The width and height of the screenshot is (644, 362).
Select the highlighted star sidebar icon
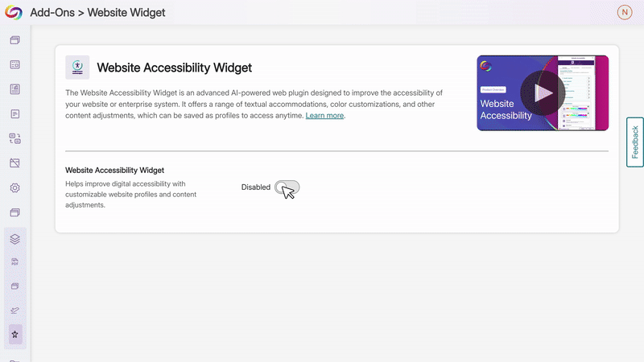click(14, 333)
